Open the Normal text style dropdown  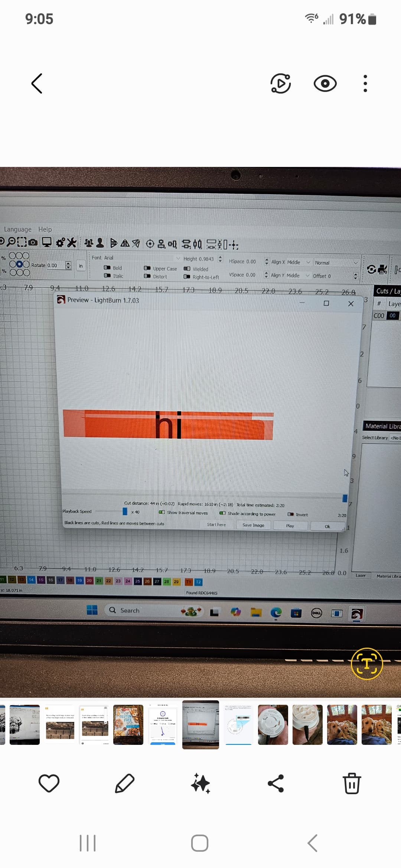pos(336,263)
